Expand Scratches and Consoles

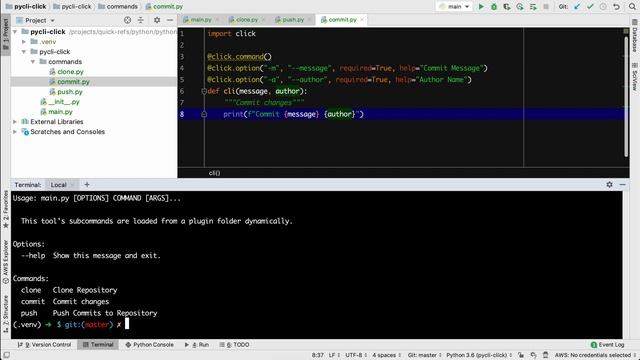click(x=15, y=132)
